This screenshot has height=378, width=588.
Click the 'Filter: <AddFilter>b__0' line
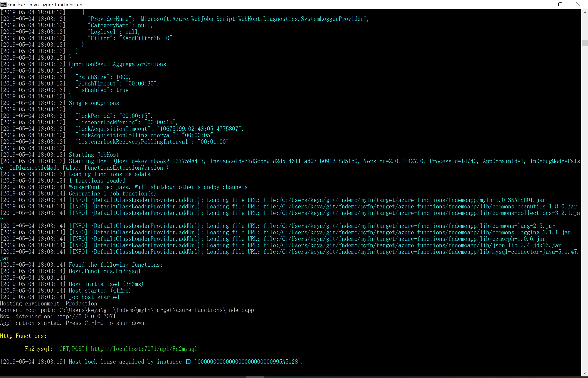coord(86,38)
